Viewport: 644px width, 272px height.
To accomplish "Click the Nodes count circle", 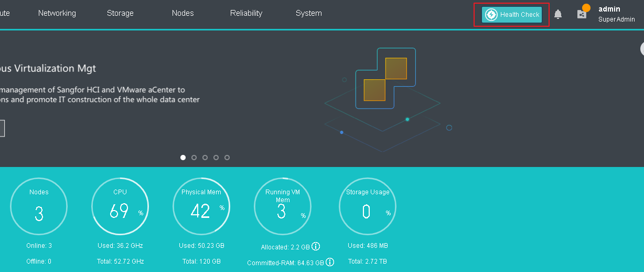I will (x=39, y=206).
